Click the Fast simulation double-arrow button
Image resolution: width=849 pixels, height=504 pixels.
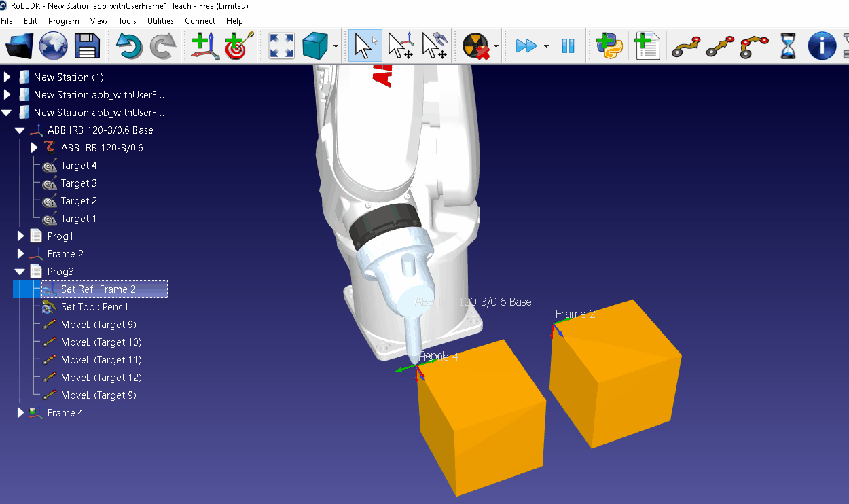point(526,46)
